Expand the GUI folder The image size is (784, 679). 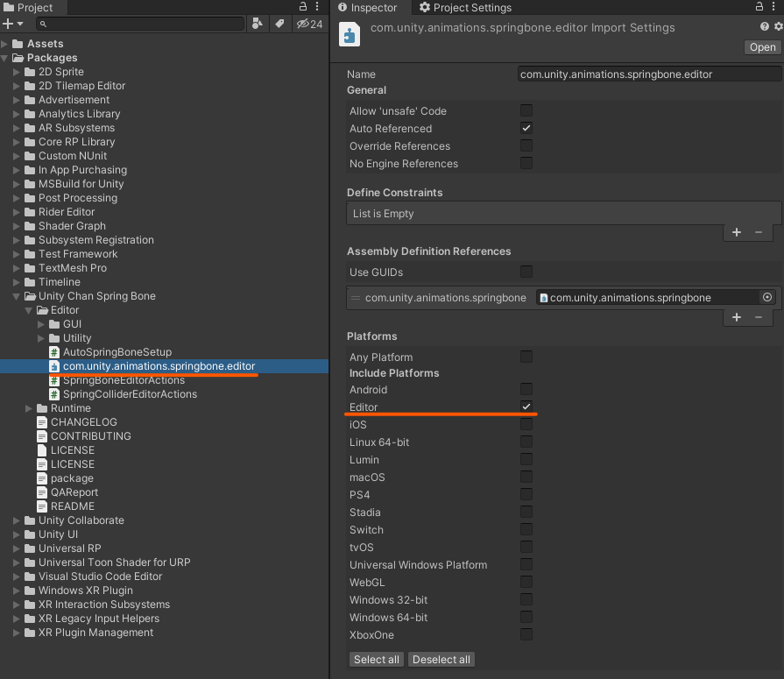pyautogui.click(x=41, y=324)
